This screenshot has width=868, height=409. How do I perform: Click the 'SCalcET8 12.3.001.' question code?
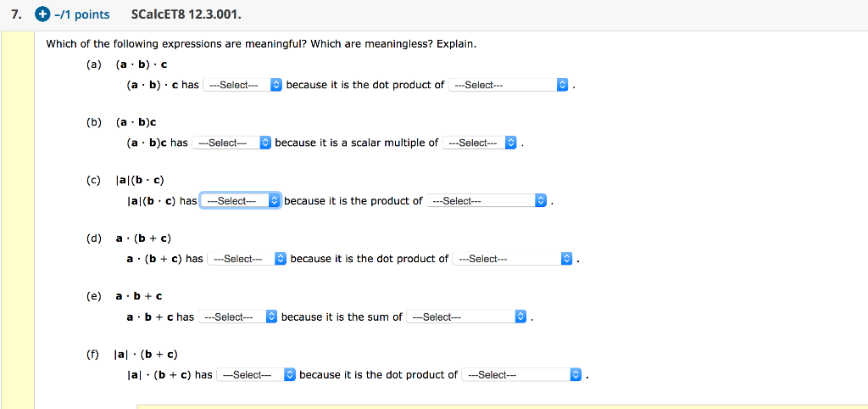pyautogui.click(x=186, y=14)
